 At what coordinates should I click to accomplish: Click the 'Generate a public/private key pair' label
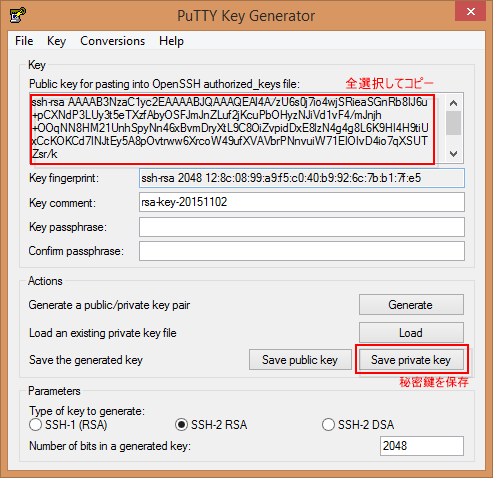click(109, 305)
